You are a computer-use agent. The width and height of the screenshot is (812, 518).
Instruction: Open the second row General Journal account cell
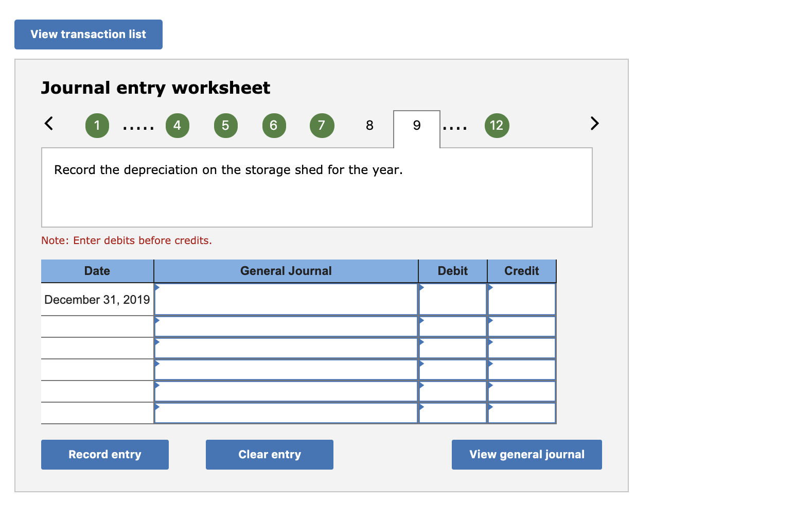tap(286, 326)
